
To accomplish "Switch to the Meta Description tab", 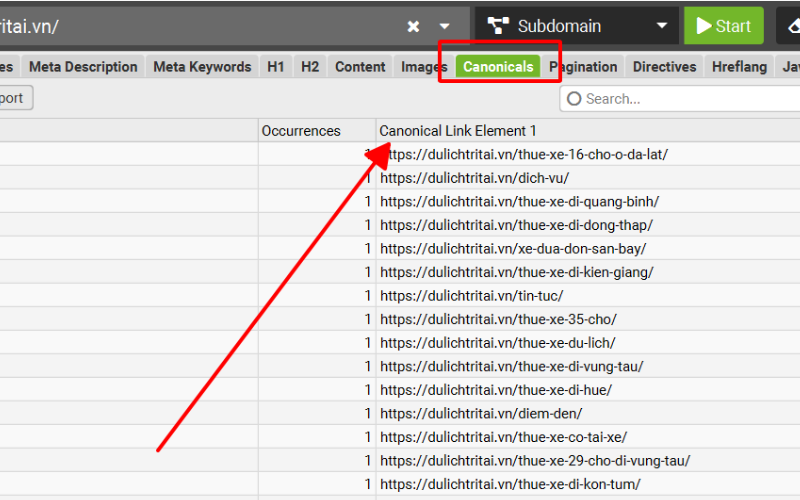I will (x=83, y=67).
